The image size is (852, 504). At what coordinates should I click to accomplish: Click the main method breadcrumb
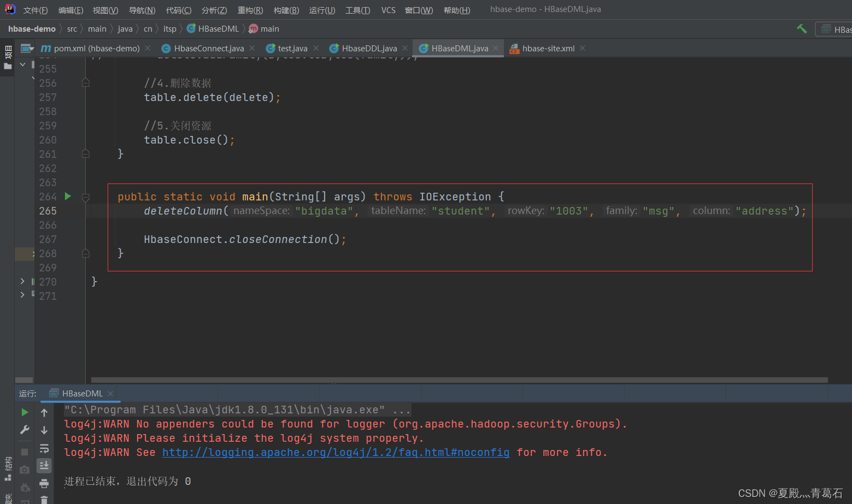(x=264, y=29)
